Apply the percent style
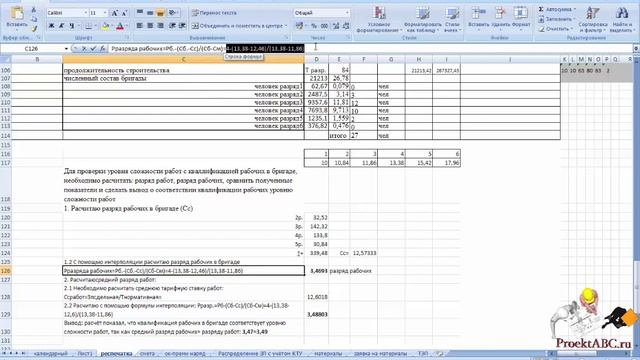 point(314,26)
